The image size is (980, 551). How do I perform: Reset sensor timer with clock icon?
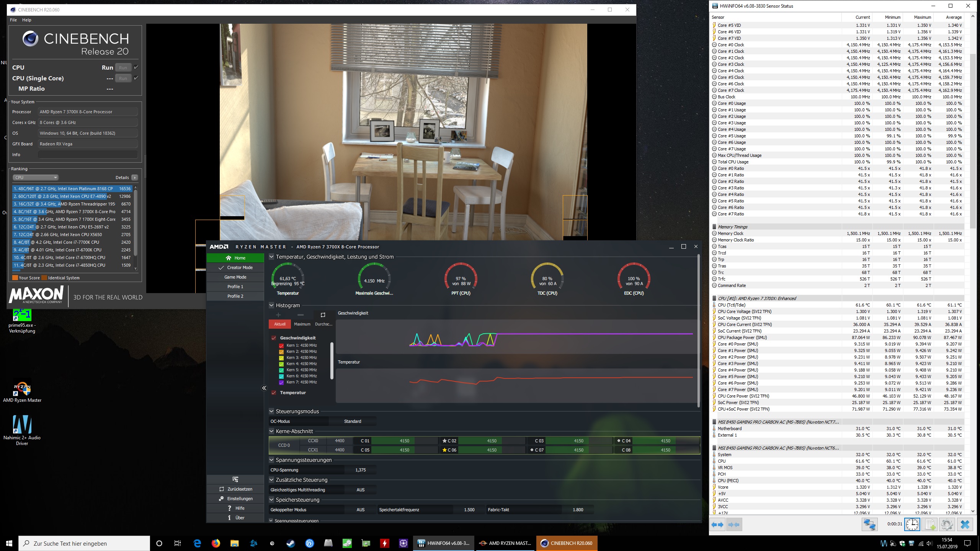tap(912, 524)
